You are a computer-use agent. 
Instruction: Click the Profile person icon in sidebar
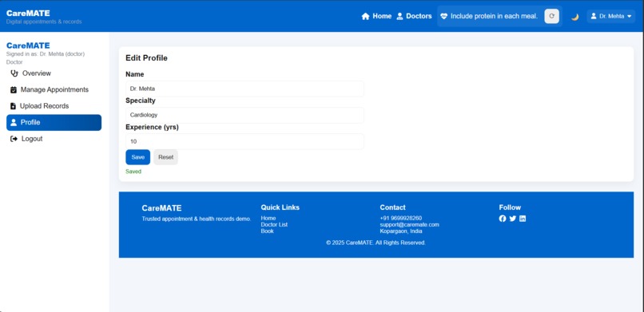pyautogui.click(x=14, y=122)
